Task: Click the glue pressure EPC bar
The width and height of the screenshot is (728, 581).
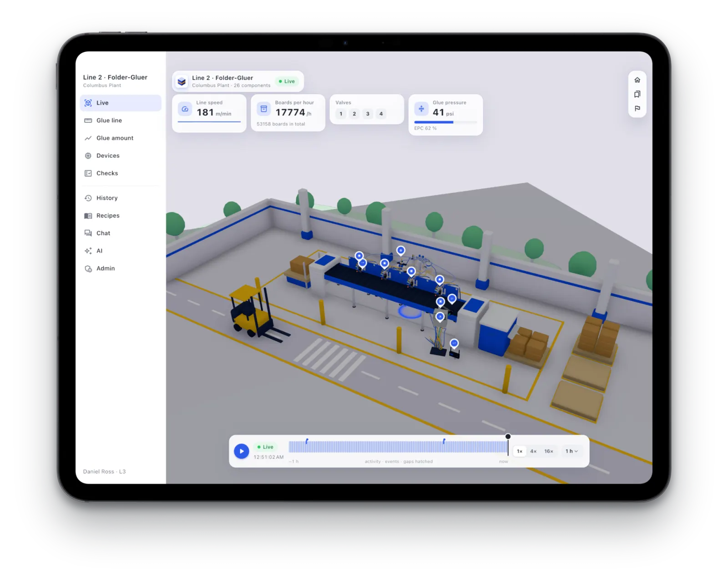Action: [445, 122]
